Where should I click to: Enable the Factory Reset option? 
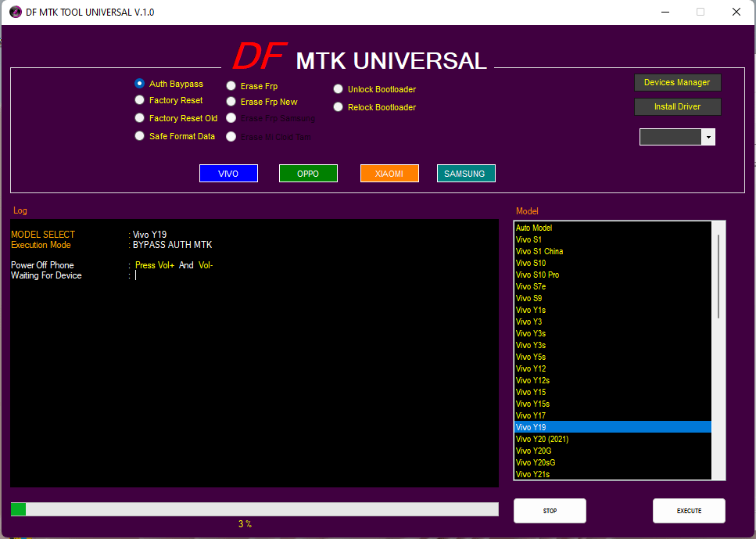[139, 100]
